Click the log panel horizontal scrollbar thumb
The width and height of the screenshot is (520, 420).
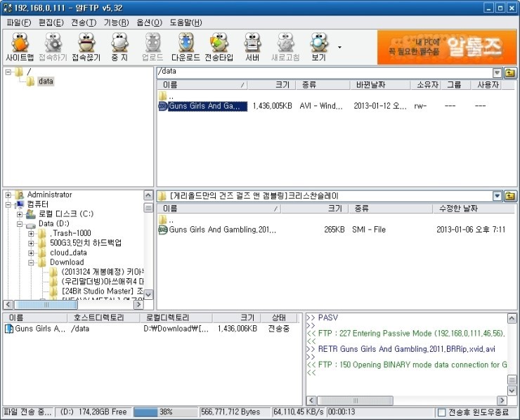(355, 400)
